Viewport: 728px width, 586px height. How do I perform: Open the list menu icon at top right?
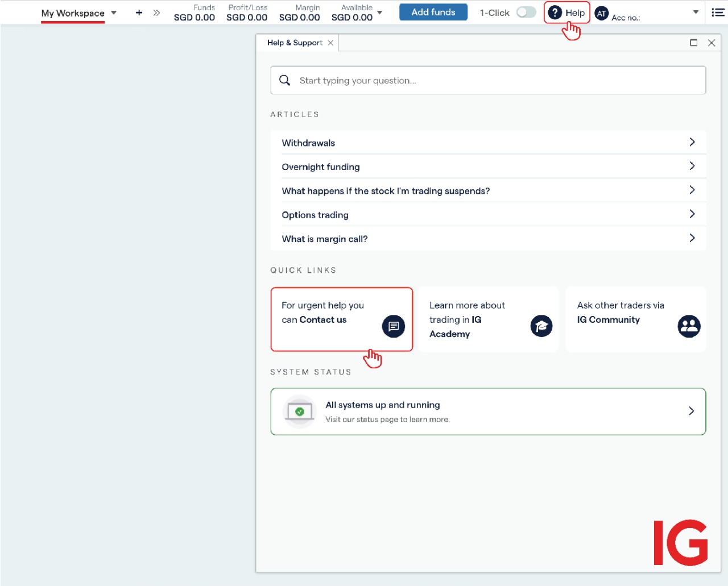tap(718, 13)
